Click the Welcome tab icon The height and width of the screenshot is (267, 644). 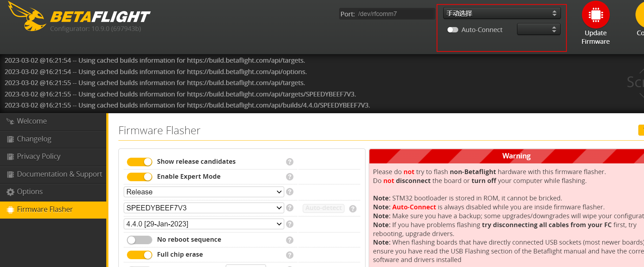(10, 121)
